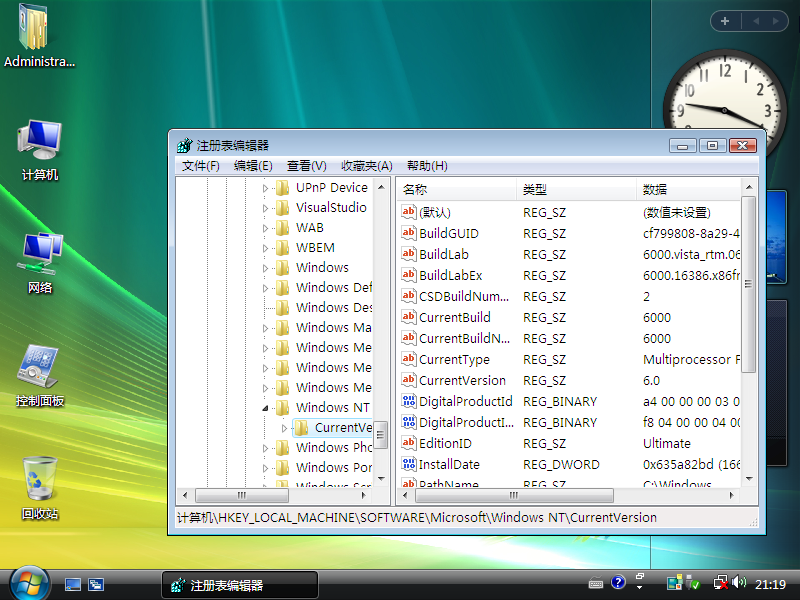Screen dimensions: 800x600
Task: Select the CurrentBuildN... value name
Action: [464, 338]
